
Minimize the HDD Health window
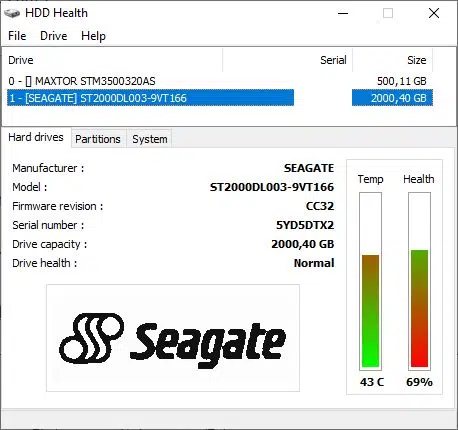pyautogui.click(x=343, y=13)
